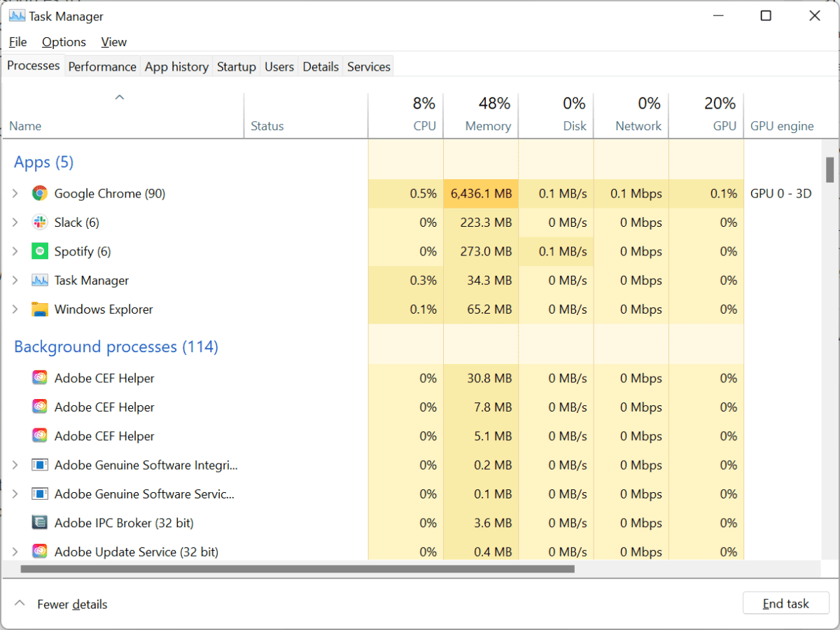Switch to the Details tab
Screen dimensions: 840x630
click(x=321, y=66)
